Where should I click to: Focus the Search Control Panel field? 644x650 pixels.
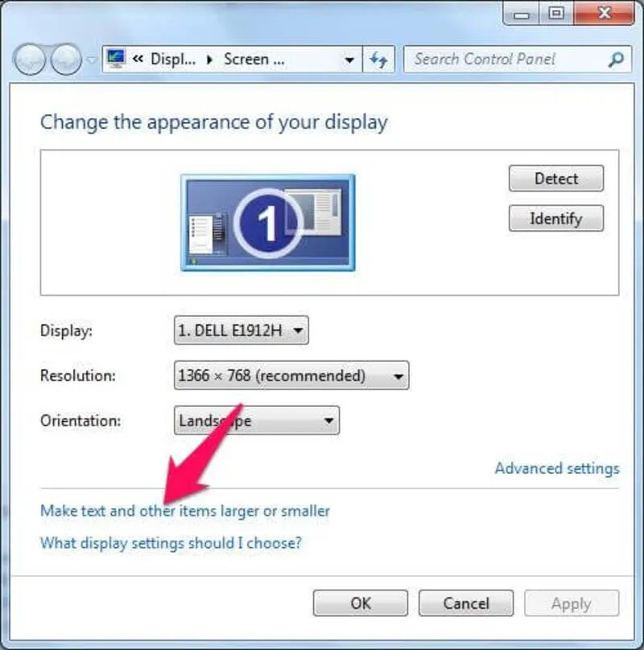click(507, 59)
